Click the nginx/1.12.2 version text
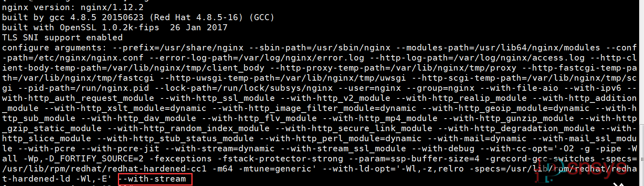The image size is (644, 186). 112,7
